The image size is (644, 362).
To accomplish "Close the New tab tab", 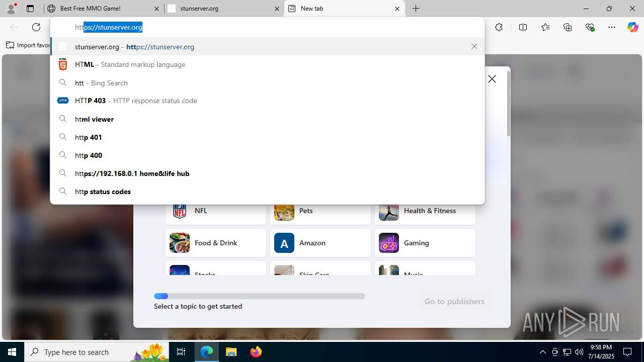I will [397, 9].
